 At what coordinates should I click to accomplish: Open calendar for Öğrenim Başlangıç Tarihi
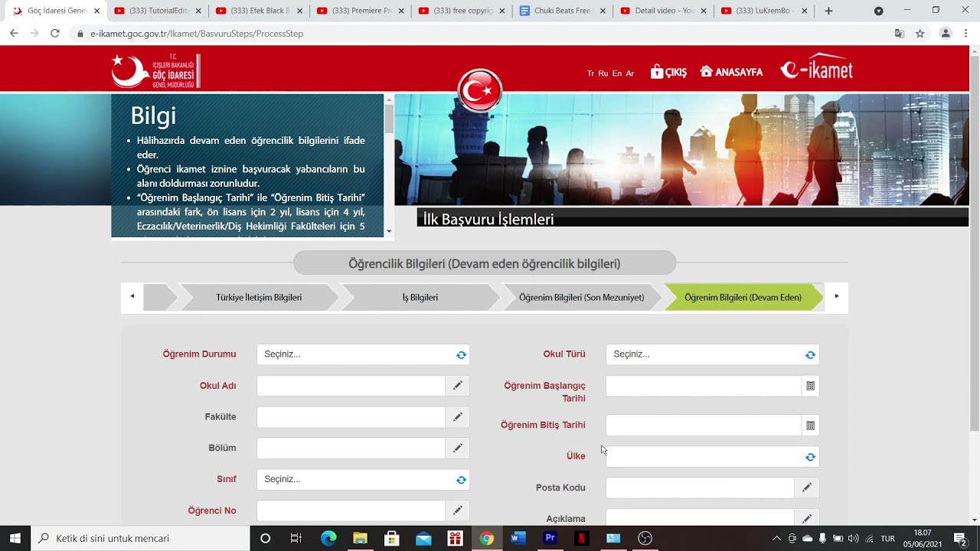[810, 386]
